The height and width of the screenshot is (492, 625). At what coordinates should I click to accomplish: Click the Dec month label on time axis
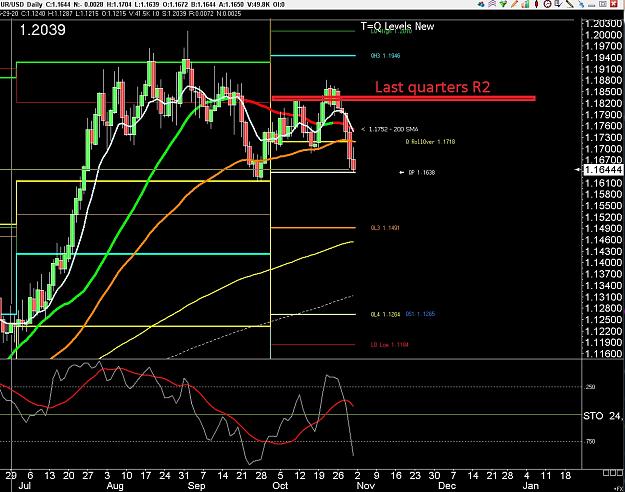point(447,486)
